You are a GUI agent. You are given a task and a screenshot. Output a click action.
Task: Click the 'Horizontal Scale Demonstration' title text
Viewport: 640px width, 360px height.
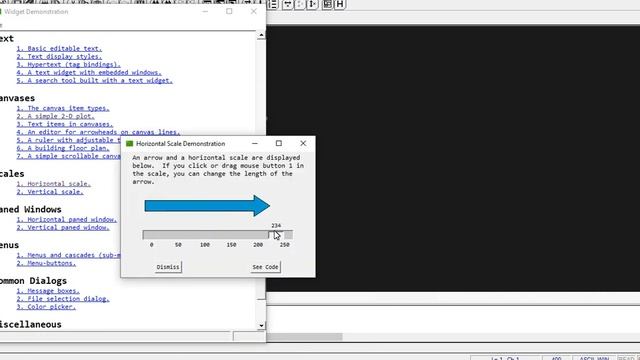180,144
